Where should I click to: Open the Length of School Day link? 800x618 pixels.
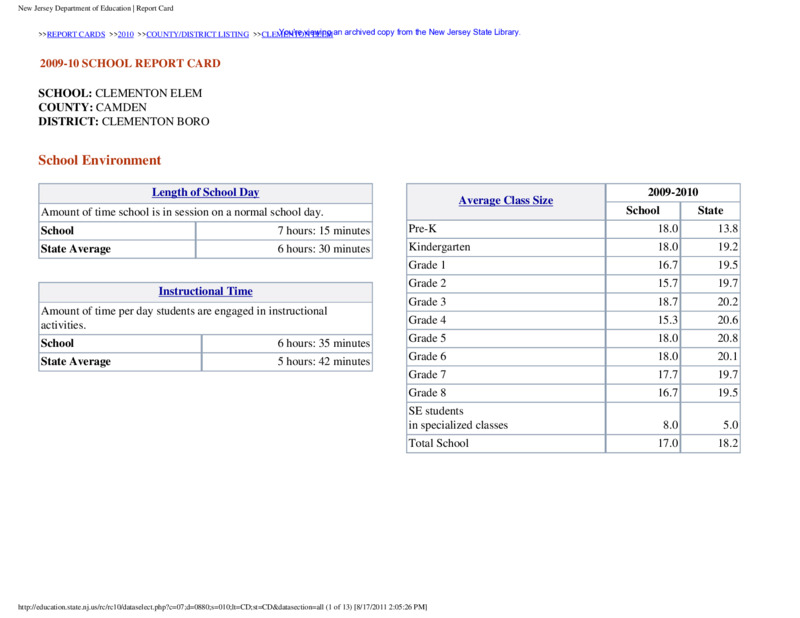[206, 192]
